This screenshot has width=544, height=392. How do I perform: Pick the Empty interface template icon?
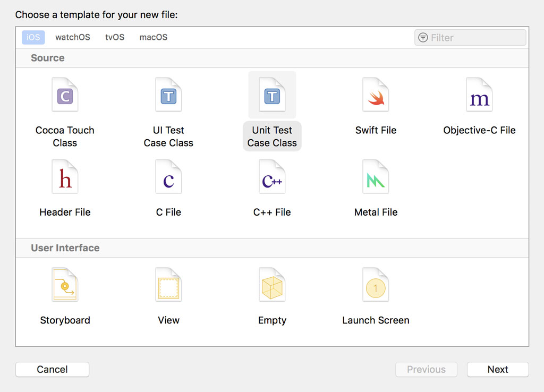(272, 285)
